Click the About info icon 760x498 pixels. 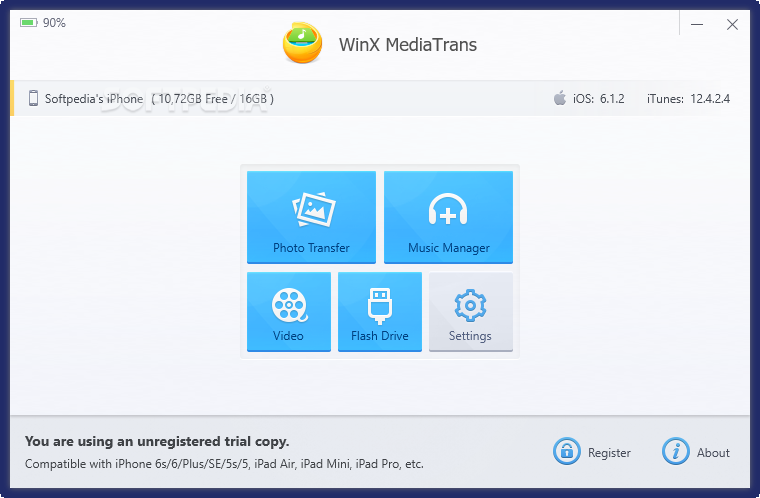click(676, 451)
